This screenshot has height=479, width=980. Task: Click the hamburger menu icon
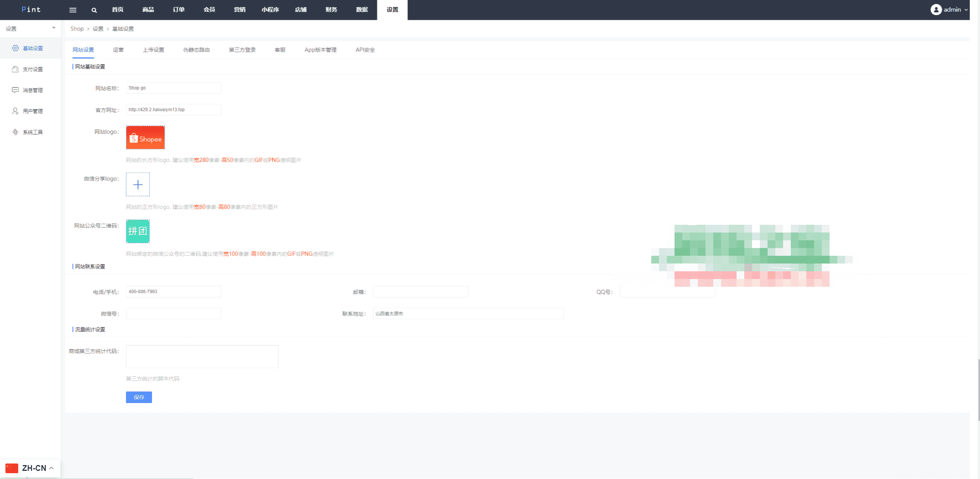point(72,10)
